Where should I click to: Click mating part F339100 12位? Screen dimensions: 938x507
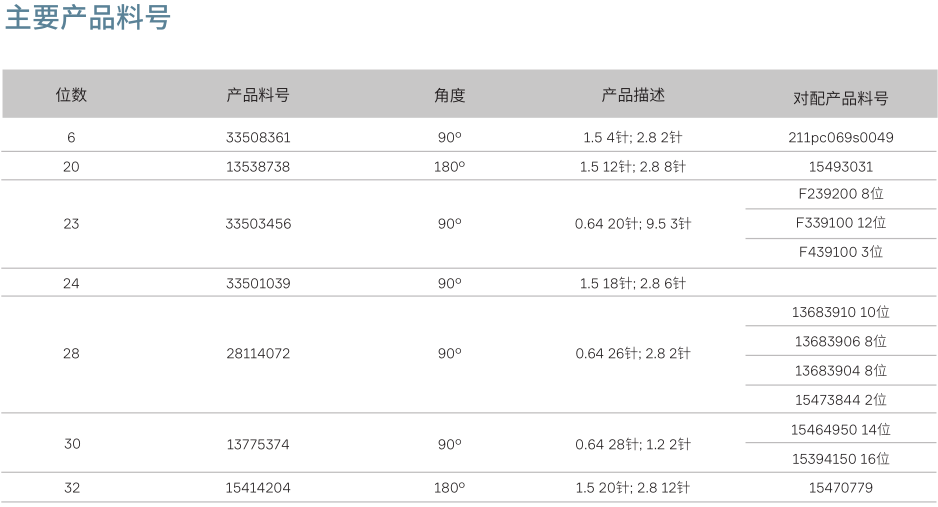pos(840,223)
